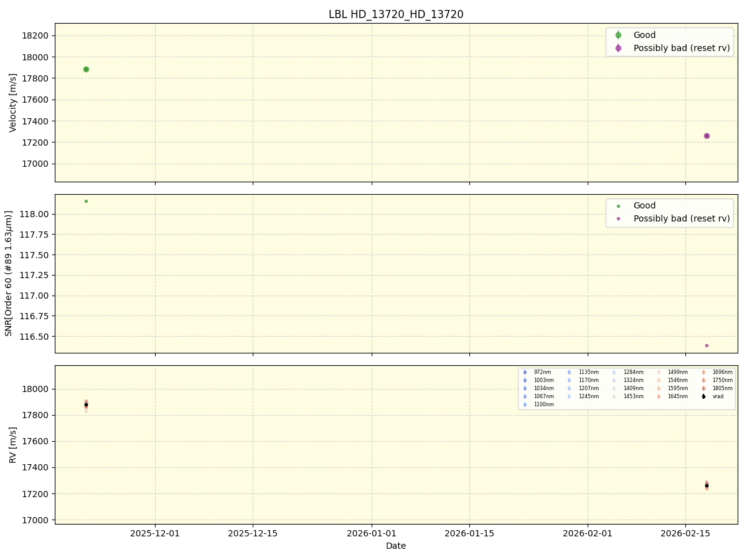Toggle the Good series in velocity legend
The height and width of the screenshot is (560, 747).
click(619, 35)
